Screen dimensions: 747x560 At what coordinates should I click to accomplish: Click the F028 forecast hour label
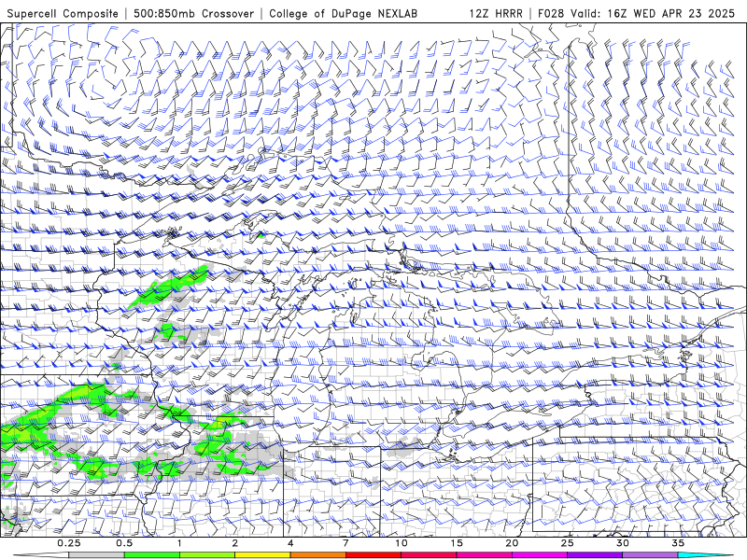pos(551,13)
